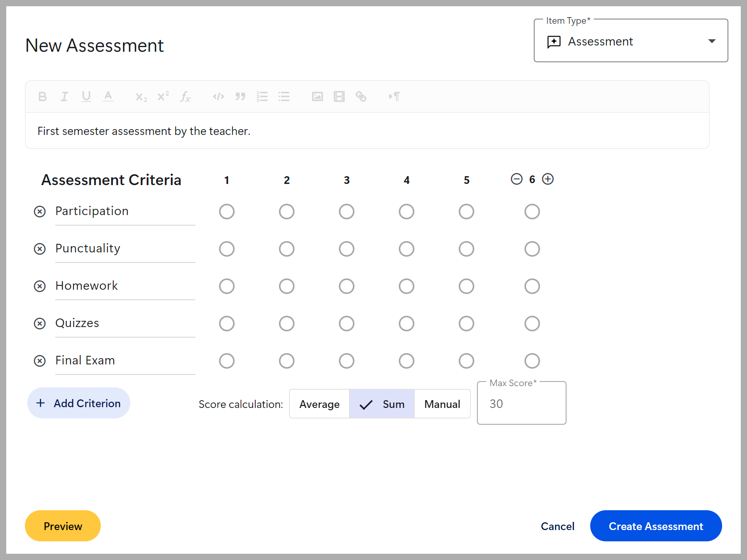Edit the Punctuality criterion name
Screen dimensions: 747x560
[125, 249]
